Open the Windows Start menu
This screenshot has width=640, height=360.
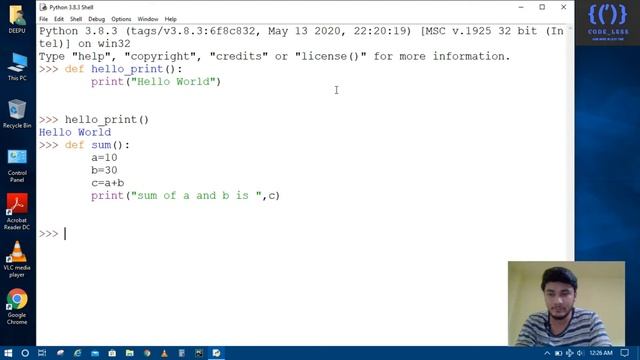tap(8, 353)
